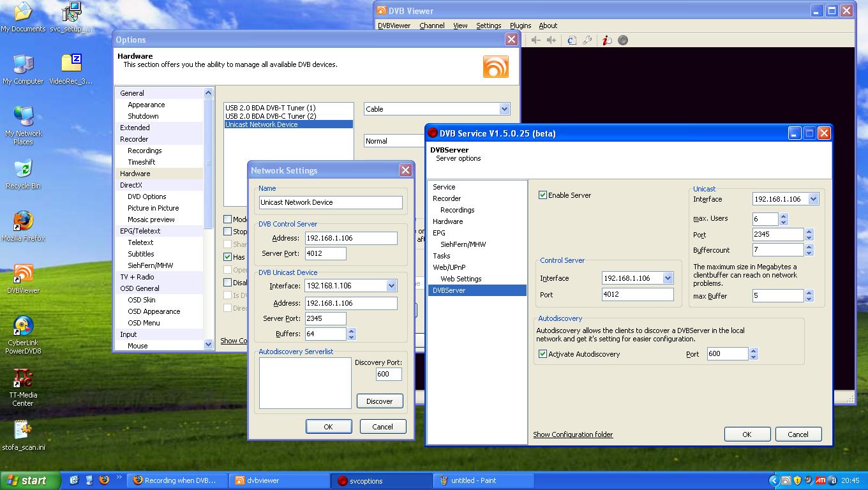
Task: Select Web Settings in the service tree
Action: tap(461, 279)
